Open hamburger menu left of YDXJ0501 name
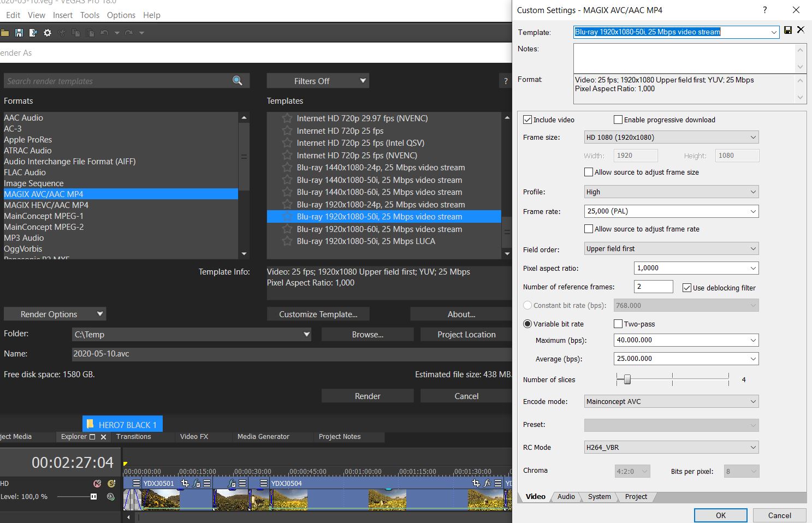This screenshot has width=812, height=523. tap(137, 483)
